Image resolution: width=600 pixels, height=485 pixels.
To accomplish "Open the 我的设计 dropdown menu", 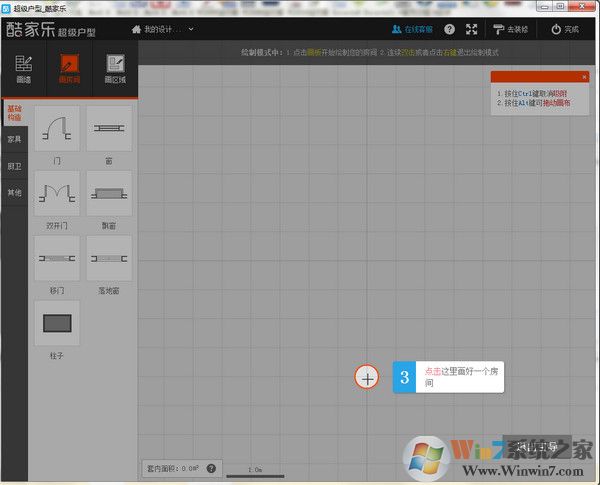I will tap(165, 29).
